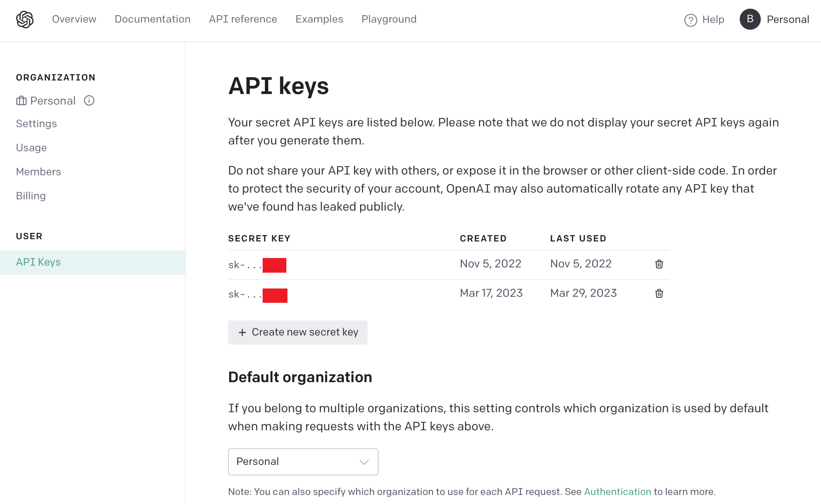Open the Personal account menu at top right

pos(788,20)
